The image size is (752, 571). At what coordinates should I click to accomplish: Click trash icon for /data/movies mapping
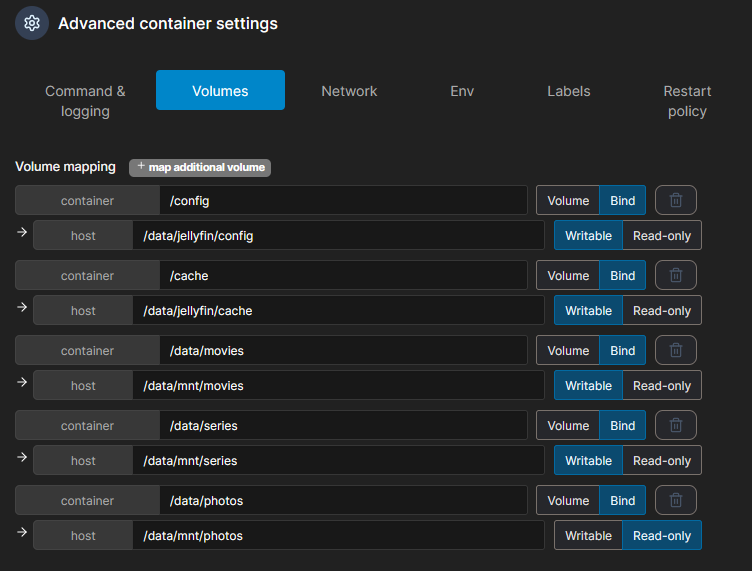[675, 350]
